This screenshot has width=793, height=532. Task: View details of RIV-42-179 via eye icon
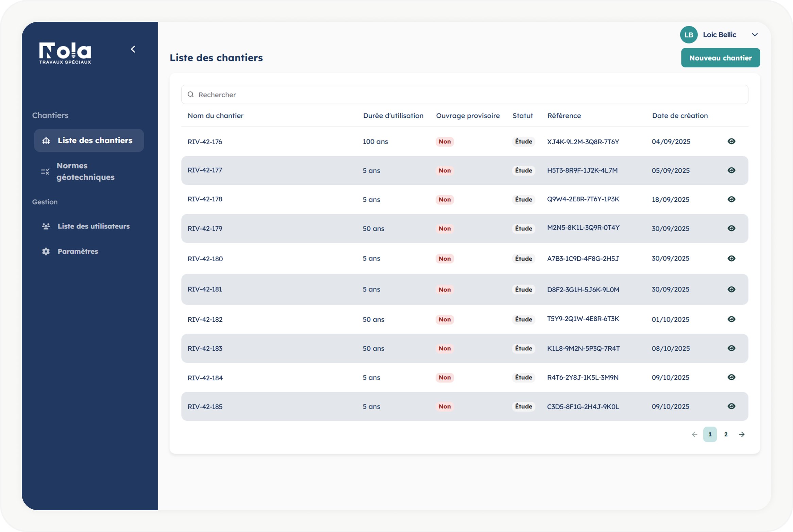click(731, 228)
